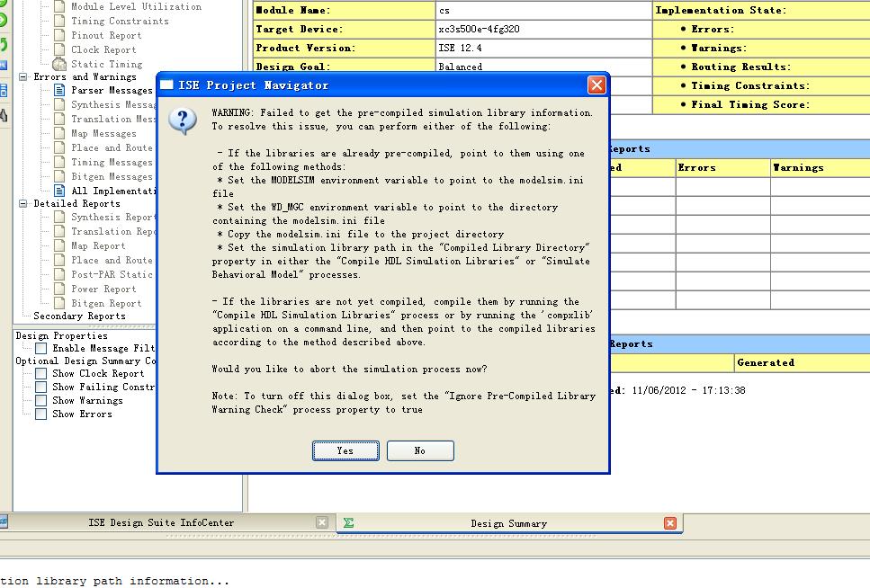870x588 pixels.
Task: Toggle the Show Failing Constraints checkbox
Action: 40,387
